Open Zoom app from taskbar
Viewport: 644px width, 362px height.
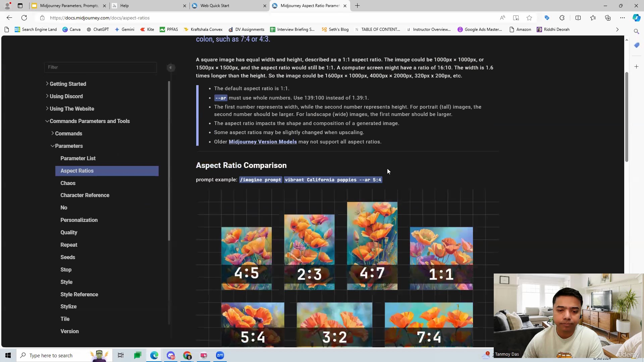pos(220,355)
